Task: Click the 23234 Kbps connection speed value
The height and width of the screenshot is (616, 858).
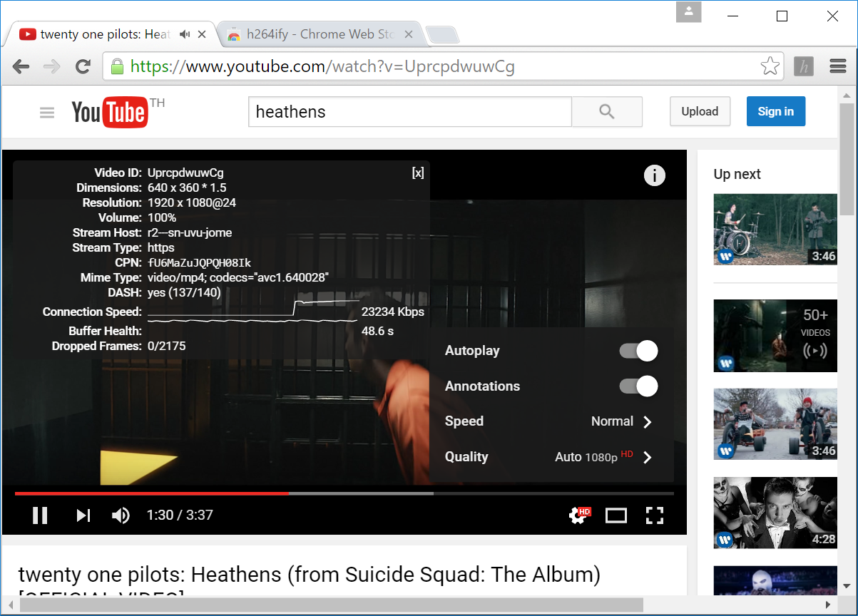Action: [x=393, y=312]
